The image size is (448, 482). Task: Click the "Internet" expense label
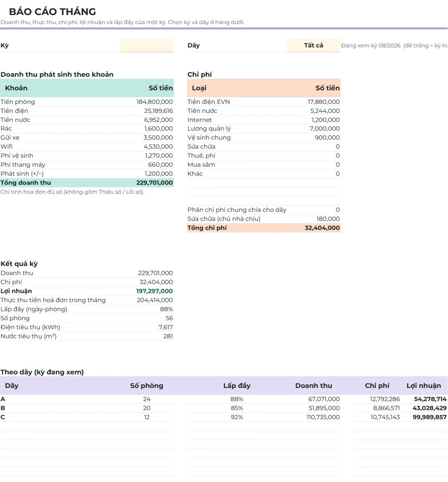200,120
